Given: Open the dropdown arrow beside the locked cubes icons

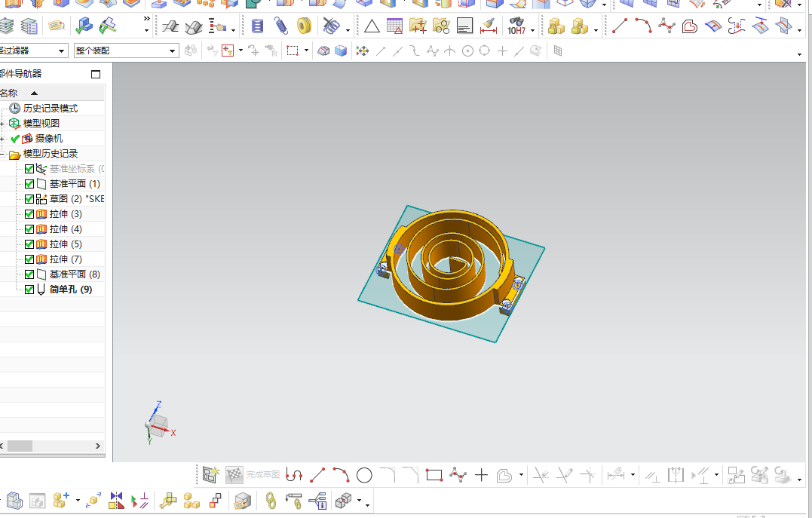Looking at the screenshot, I should coord(596,31).
